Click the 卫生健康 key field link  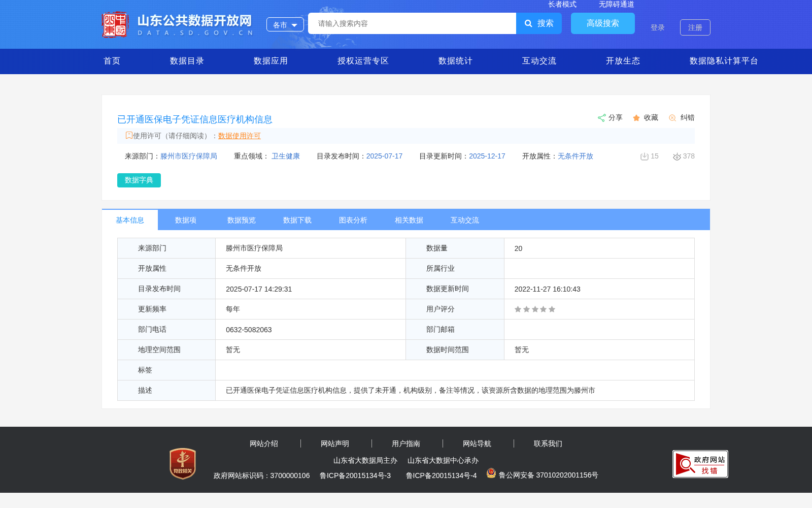[x=286, y=156]
